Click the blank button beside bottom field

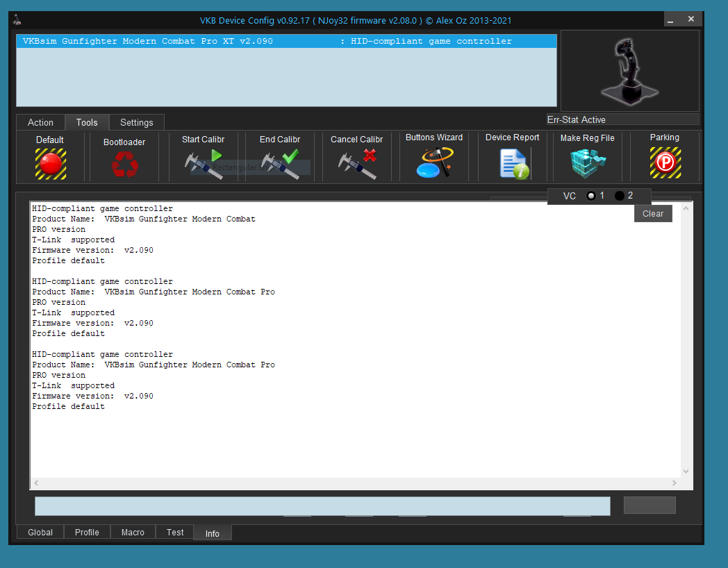(x=650, y=505)
